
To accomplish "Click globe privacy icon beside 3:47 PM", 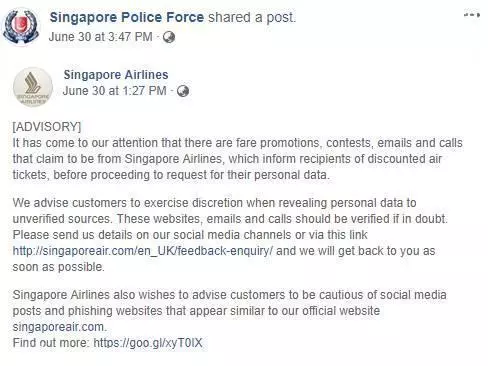I will pos(169,37).
